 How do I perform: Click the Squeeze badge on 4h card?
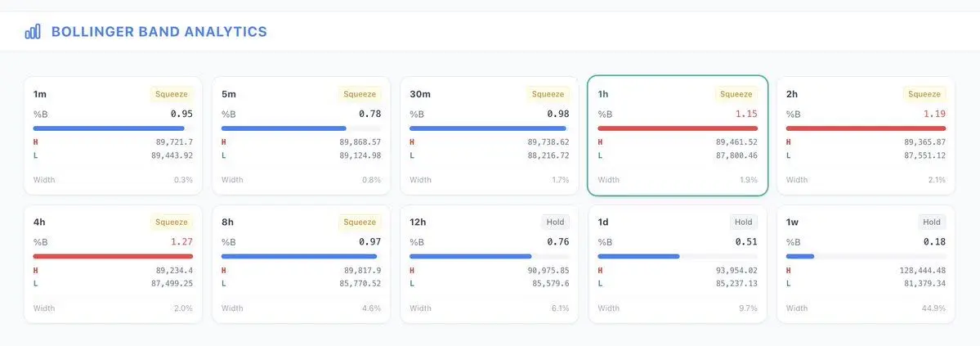tap(172, 222)
